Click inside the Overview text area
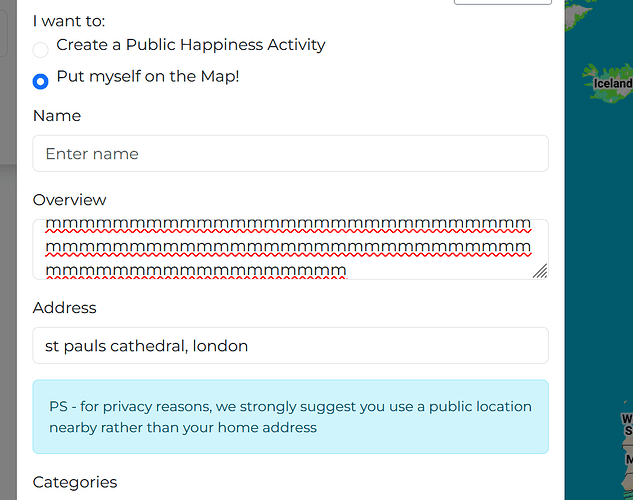Screen dimensions: 633x500 click(x=290, y=249)
